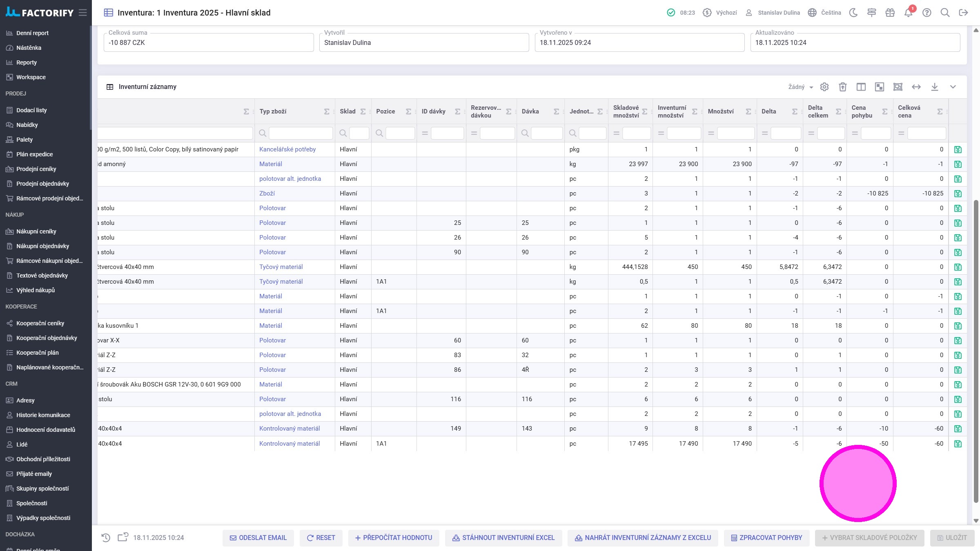The height and width of the screenshot is (551, 980).
Task: Collapse the Inventurní záznamy panel chevron
Action: coord(953,87)
